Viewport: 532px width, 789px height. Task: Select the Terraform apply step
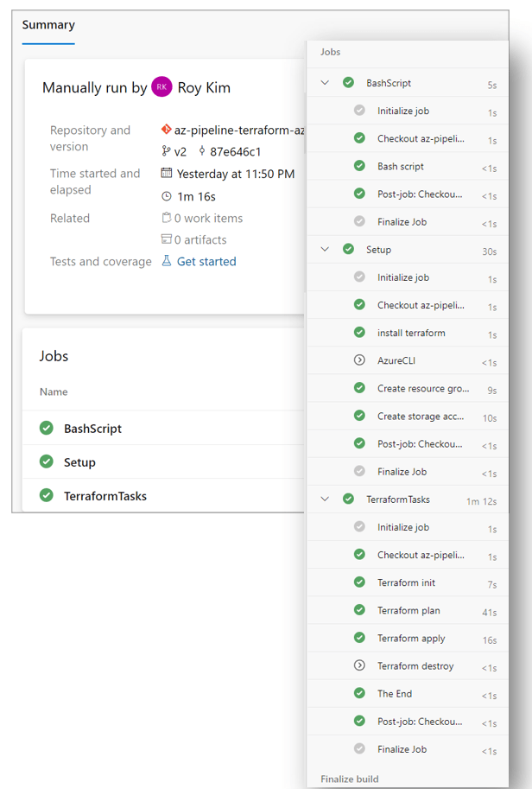pos(410,638)
